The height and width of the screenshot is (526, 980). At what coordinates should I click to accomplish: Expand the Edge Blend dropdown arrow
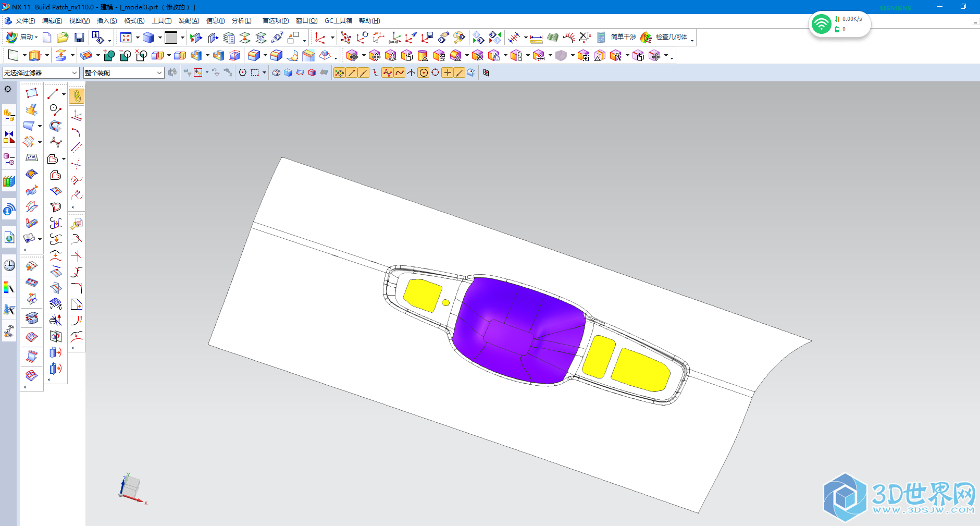[265, 55]
